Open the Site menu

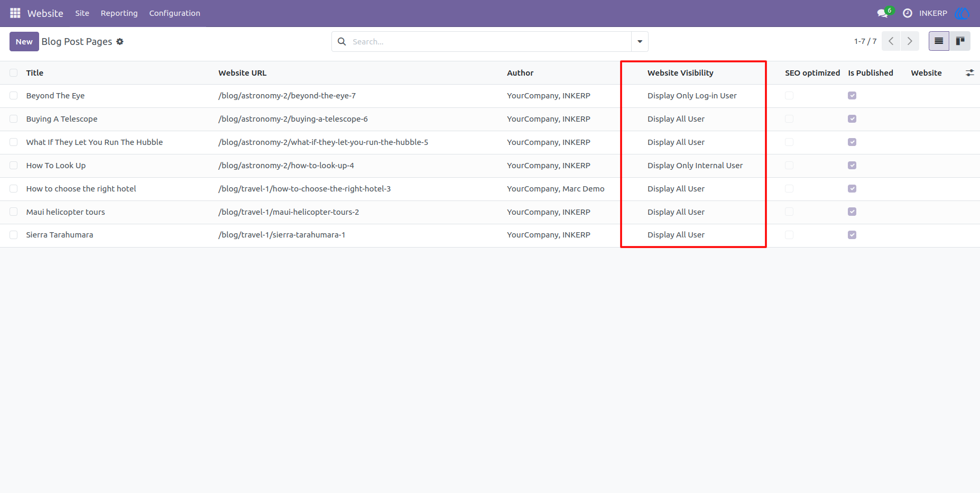point(82,13)
